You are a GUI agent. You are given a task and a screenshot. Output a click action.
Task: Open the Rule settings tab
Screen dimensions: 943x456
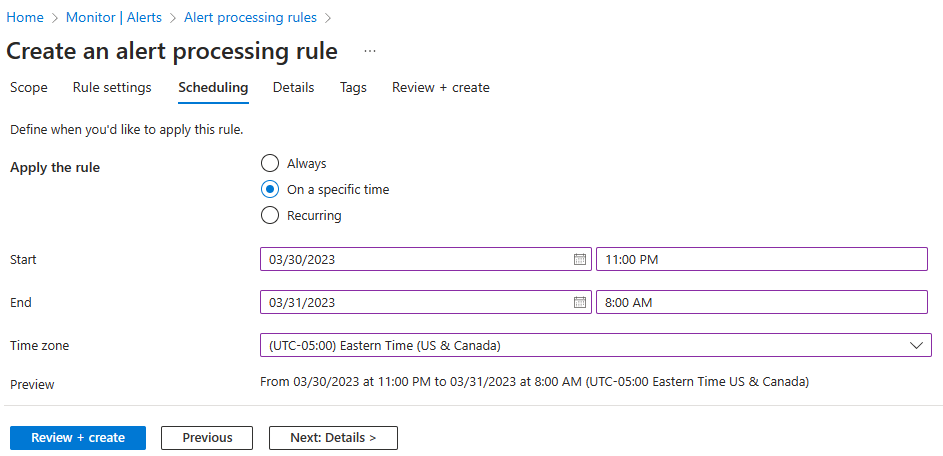[112, 87]
